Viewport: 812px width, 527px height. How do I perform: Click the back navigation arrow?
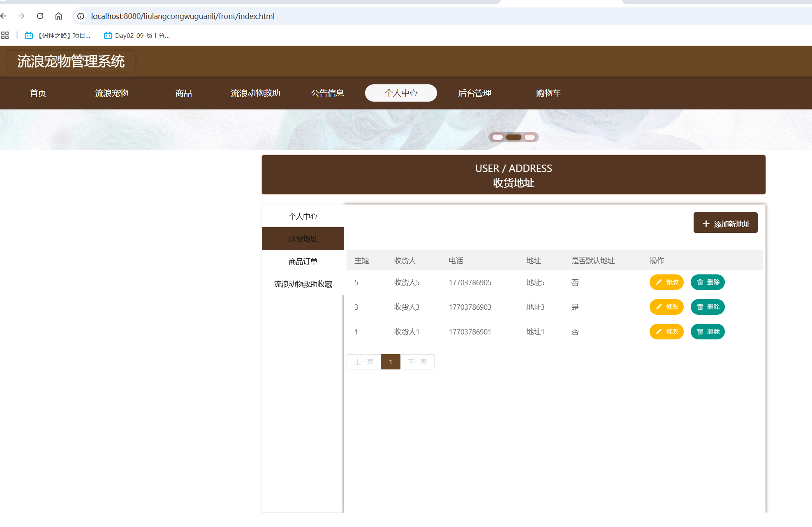(x=4, y=16)
